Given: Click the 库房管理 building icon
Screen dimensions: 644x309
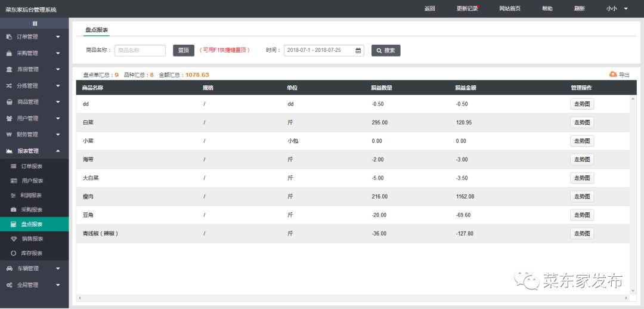Looking at the screenshot, I should click(9, 69).
